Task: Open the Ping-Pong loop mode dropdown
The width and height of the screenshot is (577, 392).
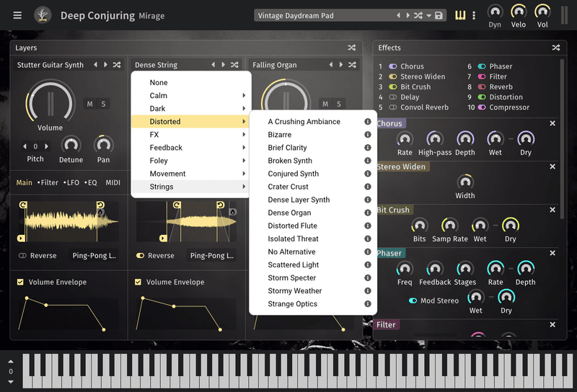Action: [94, 255]
